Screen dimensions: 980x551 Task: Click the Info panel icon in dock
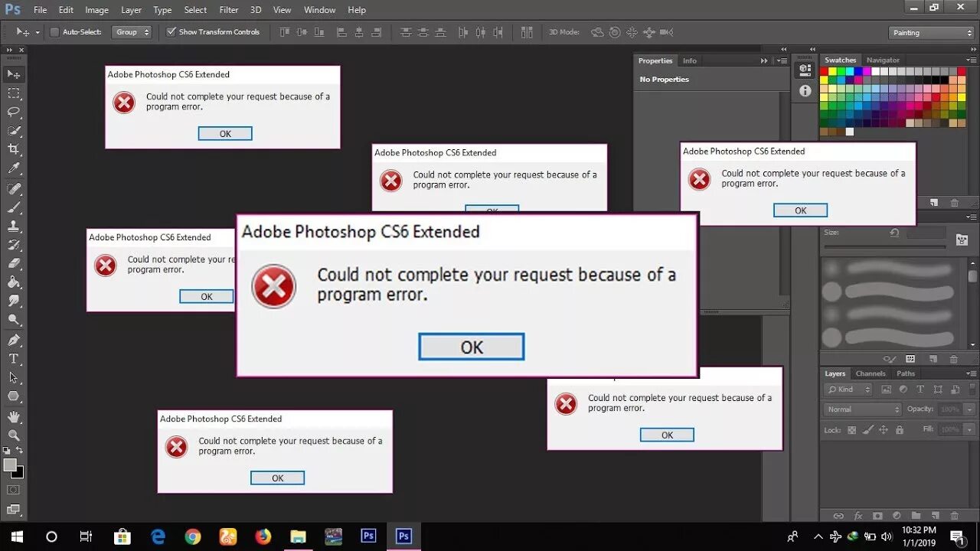805,90
